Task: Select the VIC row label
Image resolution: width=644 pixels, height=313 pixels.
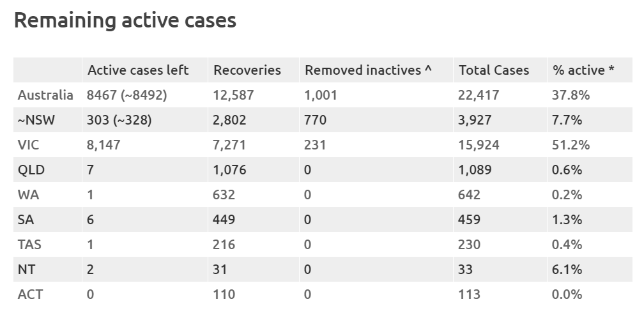Action: (x=29, y=145)
